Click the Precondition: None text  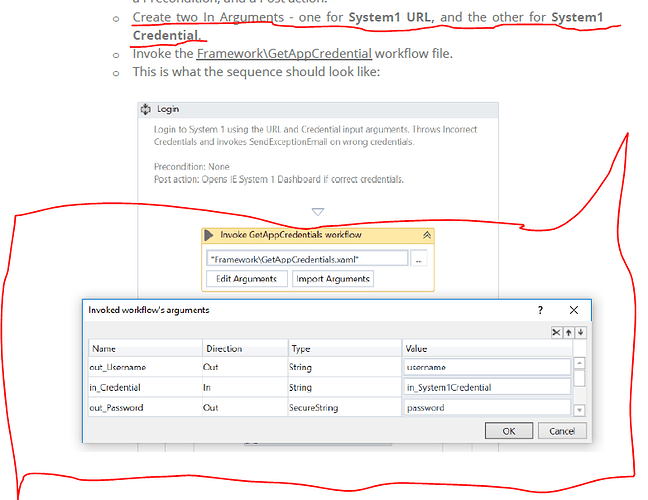coord(192,167)
